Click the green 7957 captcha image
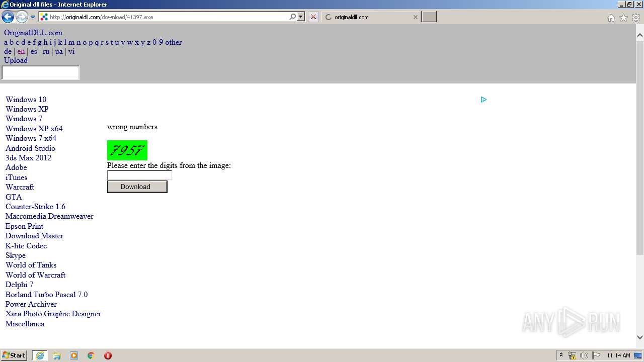Viewport: 644px width, 362px height. pos(127,150)
